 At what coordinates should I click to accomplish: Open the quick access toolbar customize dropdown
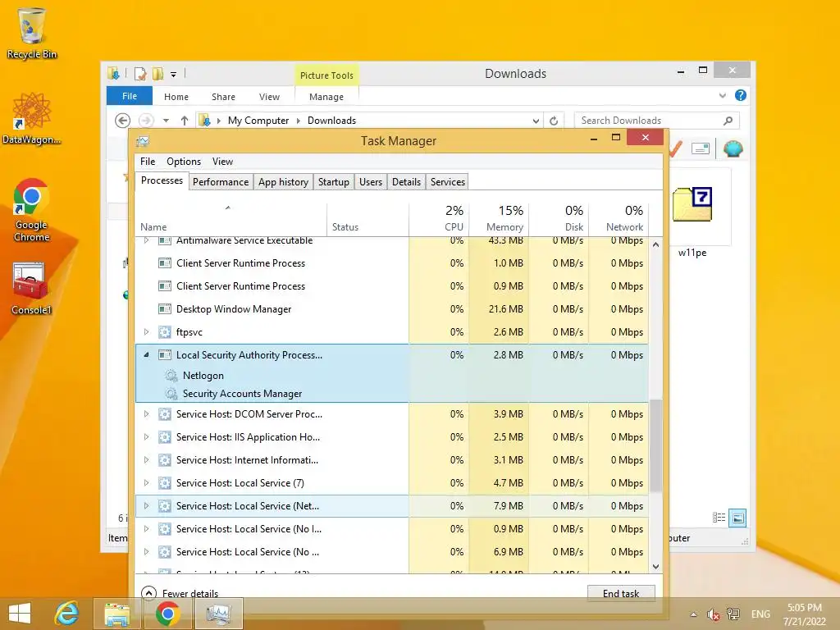pyautogui.click(x=174, y=75)
